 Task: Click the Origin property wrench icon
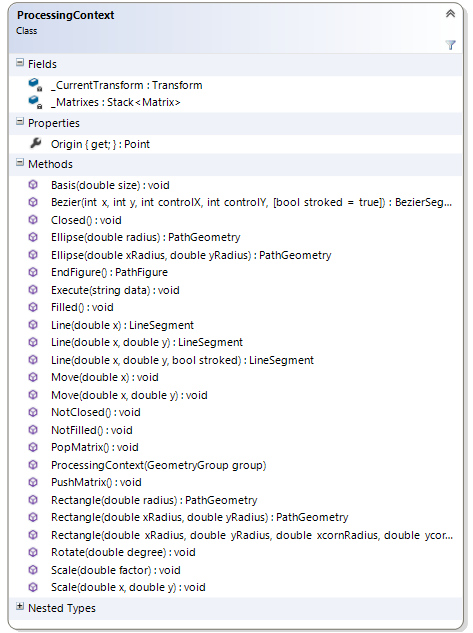click(x=35, y=143)
